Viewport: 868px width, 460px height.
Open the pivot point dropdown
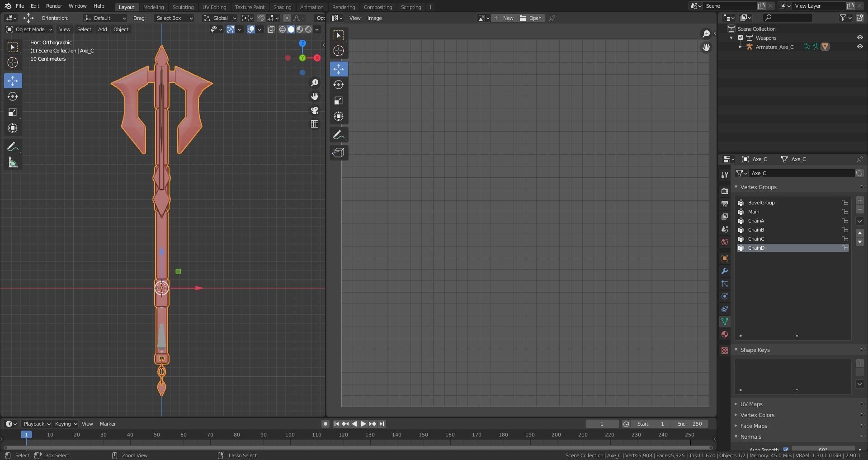248,18
